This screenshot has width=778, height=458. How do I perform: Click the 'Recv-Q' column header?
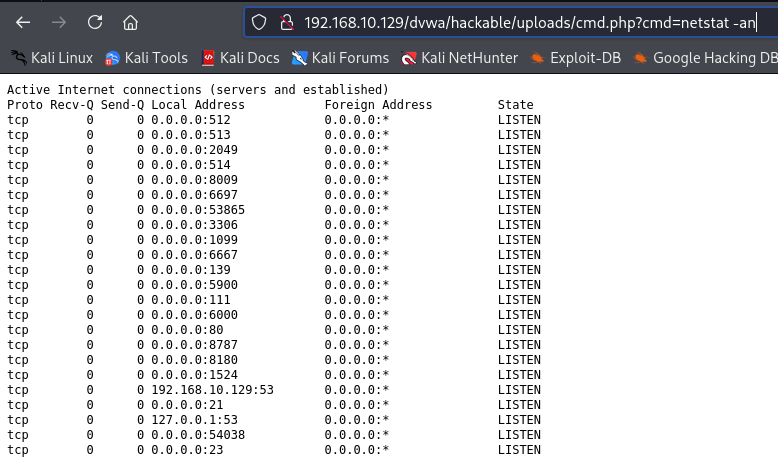point(71,105)
